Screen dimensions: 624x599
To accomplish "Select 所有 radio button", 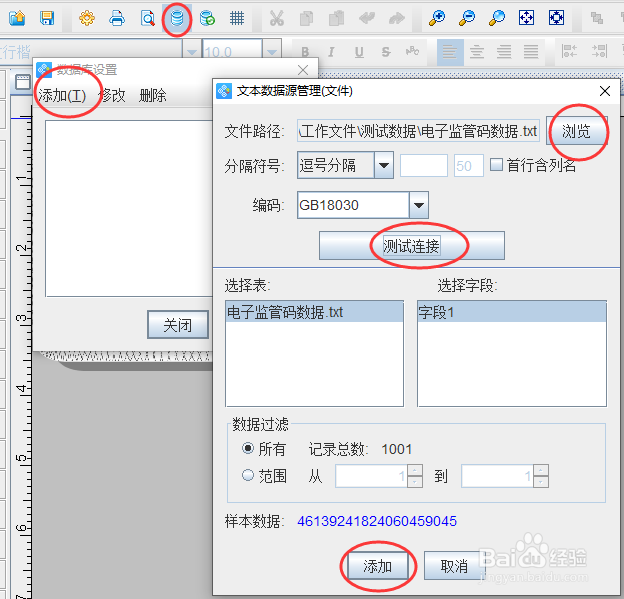I will click(248, 449).
